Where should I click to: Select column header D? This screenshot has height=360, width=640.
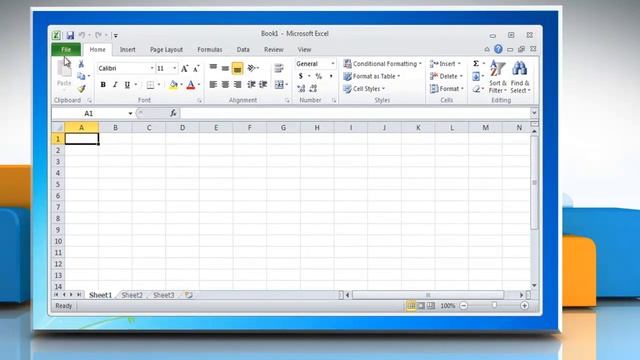pyautogui.click(x=182, y=128)
